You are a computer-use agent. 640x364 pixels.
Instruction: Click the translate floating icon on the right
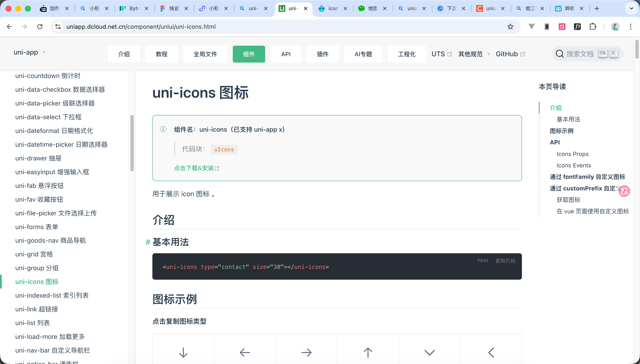click(624, 191)
